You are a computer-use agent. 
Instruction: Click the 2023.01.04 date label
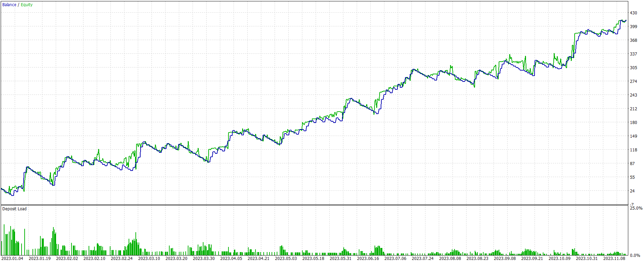click(12, 259)
